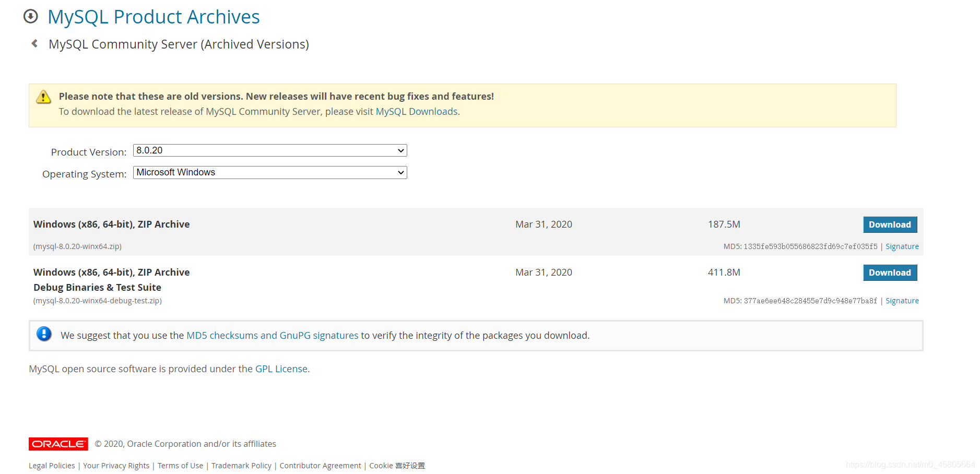Open the Product Version dropdown
This screenshot has width=980, height=474.
pyautogui.click(x=270, y=150)
